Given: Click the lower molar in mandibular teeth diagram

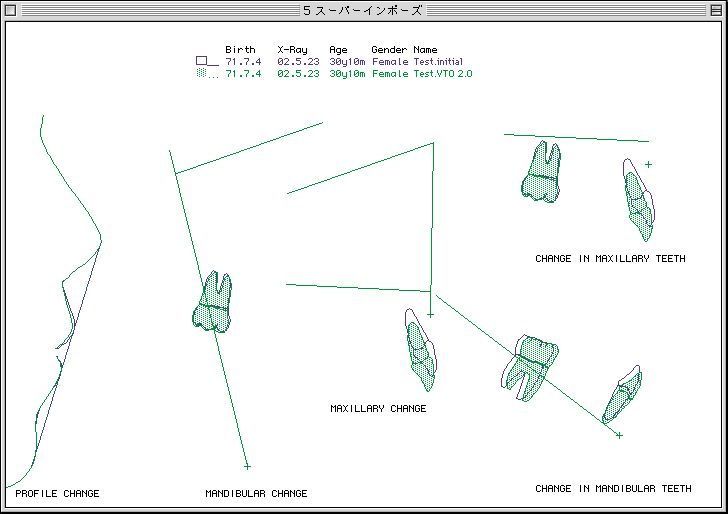Looking at the screenshot, I should 530,367.
